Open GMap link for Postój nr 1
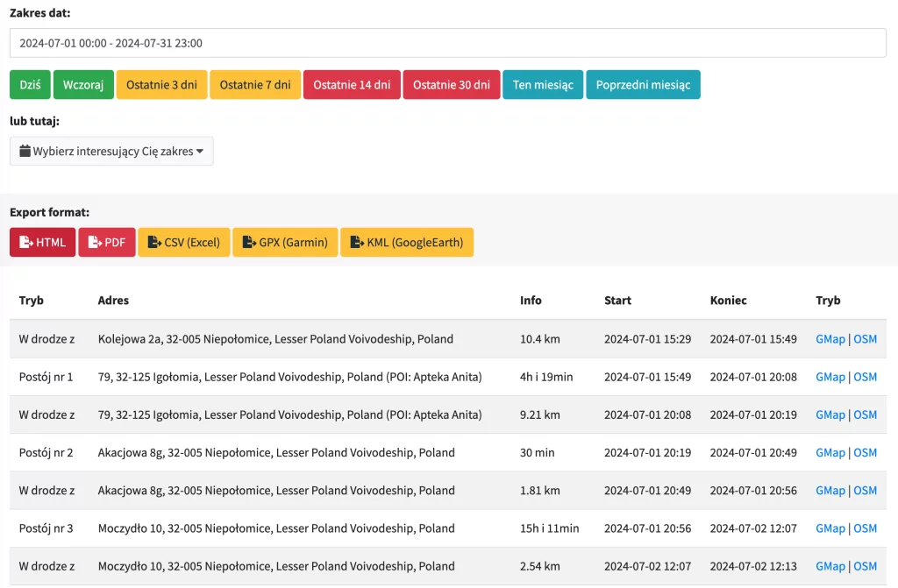This screenshot has height=588, width=898. coord(830,377)
